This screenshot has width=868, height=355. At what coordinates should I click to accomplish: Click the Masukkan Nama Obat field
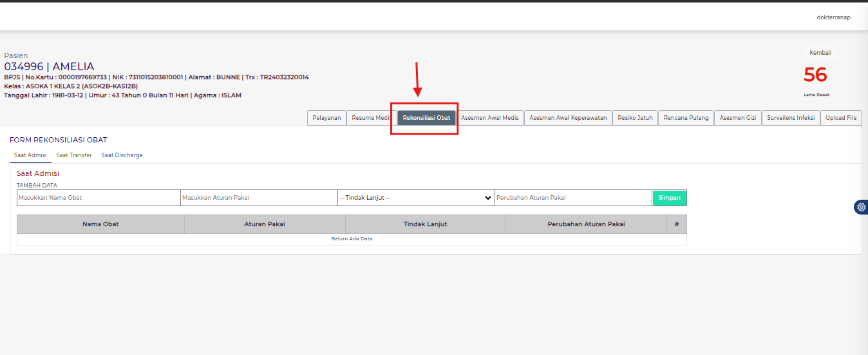point(99,198)
